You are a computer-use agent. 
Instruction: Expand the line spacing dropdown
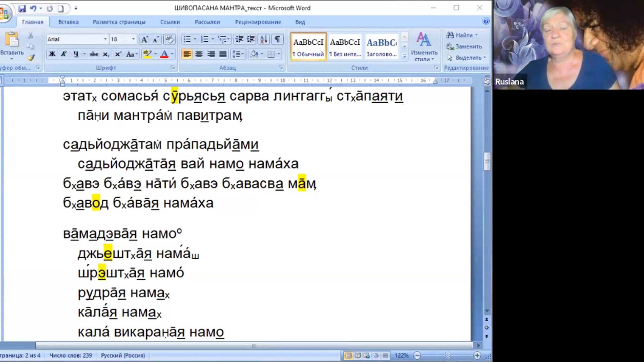243,54
